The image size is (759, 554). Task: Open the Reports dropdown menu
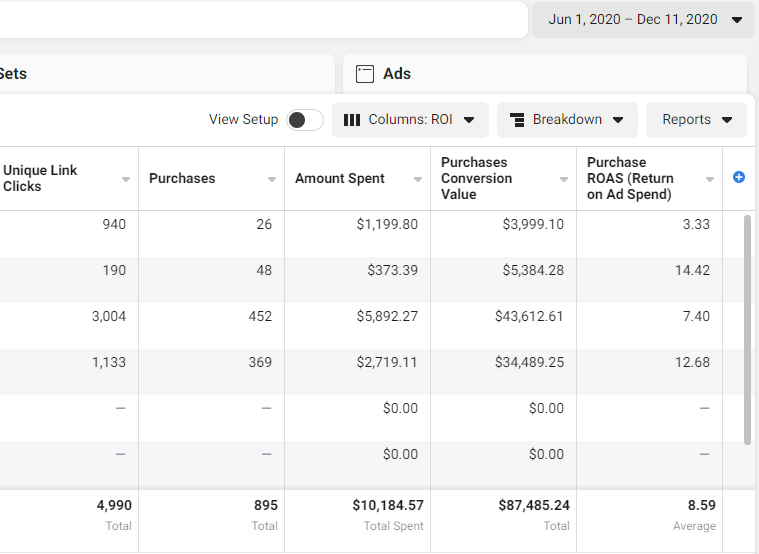pyautogui.click(x=696, y=120)
